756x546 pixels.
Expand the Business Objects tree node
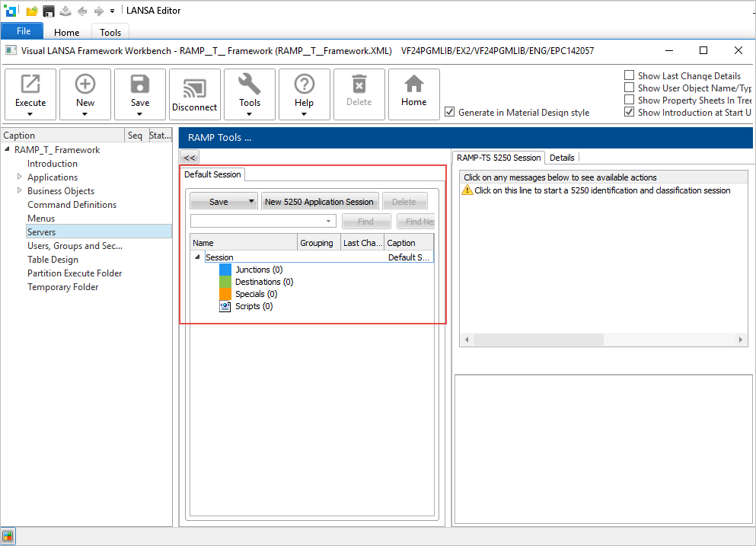[20, 191]
